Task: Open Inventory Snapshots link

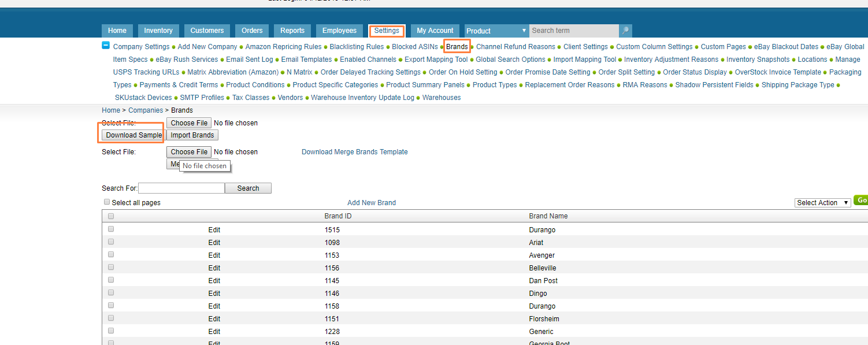Action: [x=758, y=60]
